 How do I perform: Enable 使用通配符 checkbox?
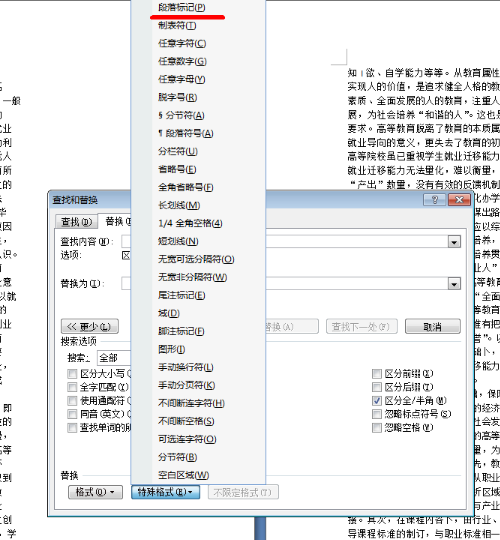72,401
